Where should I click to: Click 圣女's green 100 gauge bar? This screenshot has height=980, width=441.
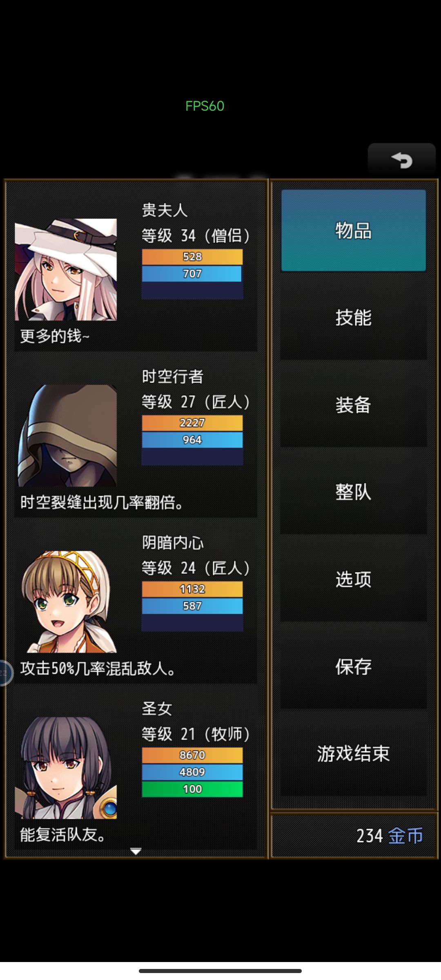click(192, 789)
